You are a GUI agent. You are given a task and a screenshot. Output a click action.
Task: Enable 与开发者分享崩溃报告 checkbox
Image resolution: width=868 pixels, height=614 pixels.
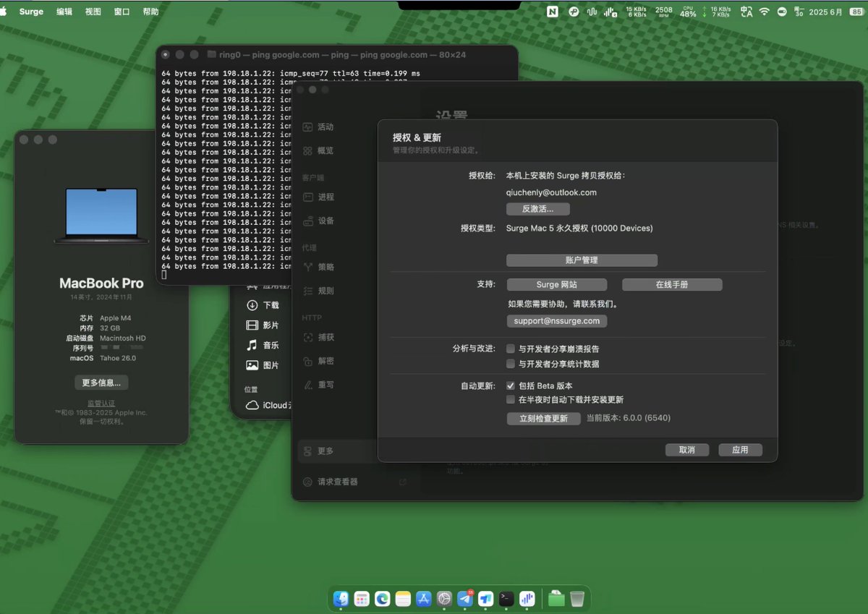(x=511, y=349)
